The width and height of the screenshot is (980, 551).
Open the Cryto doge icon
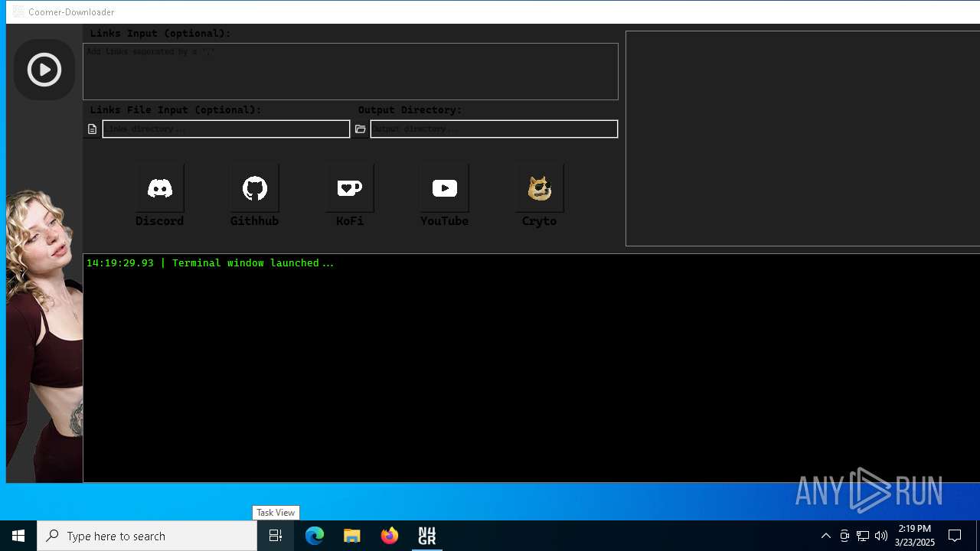pos(540,188)
